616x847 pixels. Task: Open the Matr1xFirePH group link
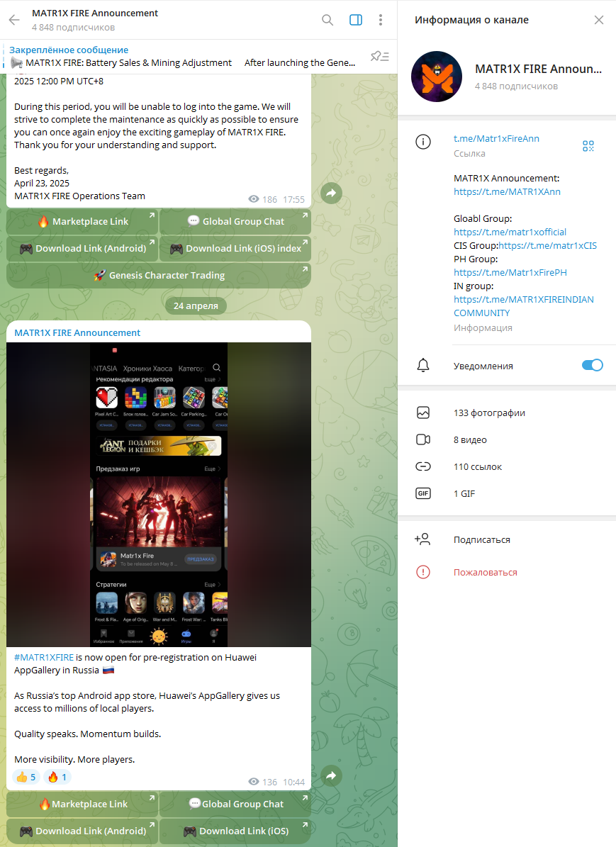pos(510,273)
